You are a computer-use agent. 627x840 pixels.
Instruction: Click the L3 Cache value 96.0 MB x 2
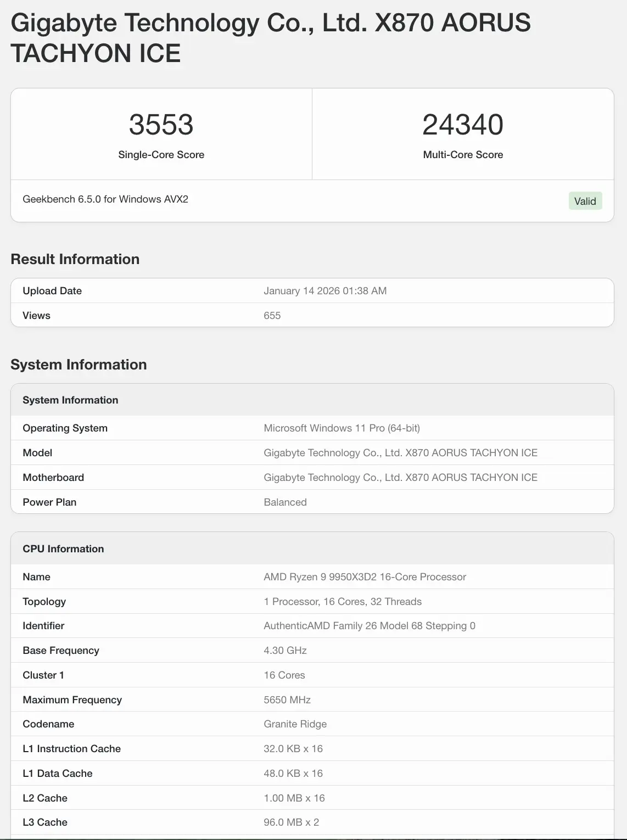(x=291, y=822)
